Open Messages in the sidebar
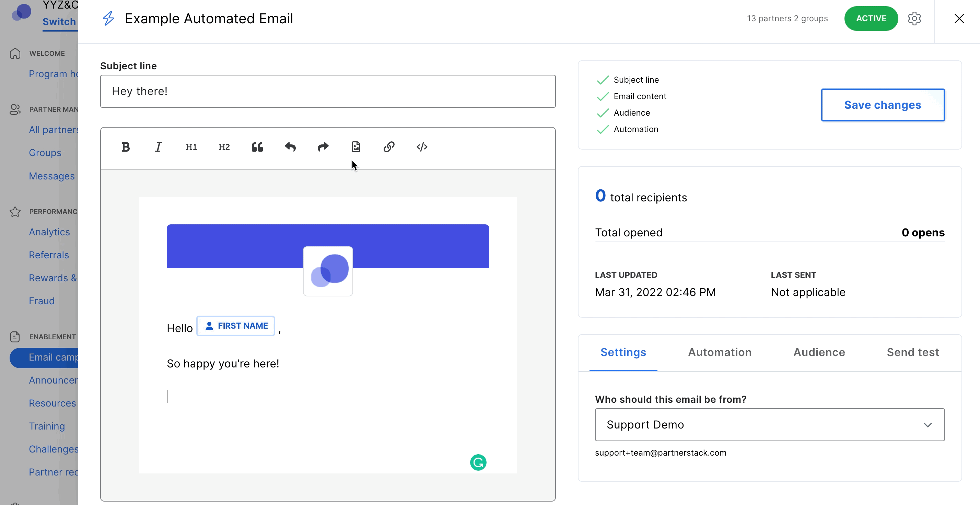This screenshot has height=505, width=980. 52,176
